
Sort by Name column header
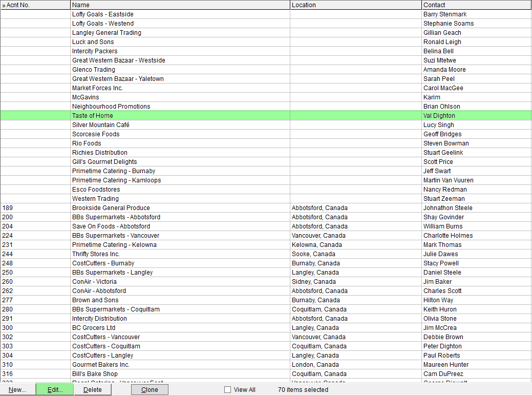coord(180,5)
